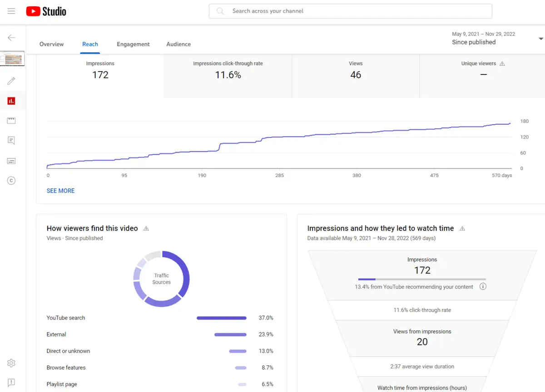Open the video Details pencil icon

tap(12, 81)
